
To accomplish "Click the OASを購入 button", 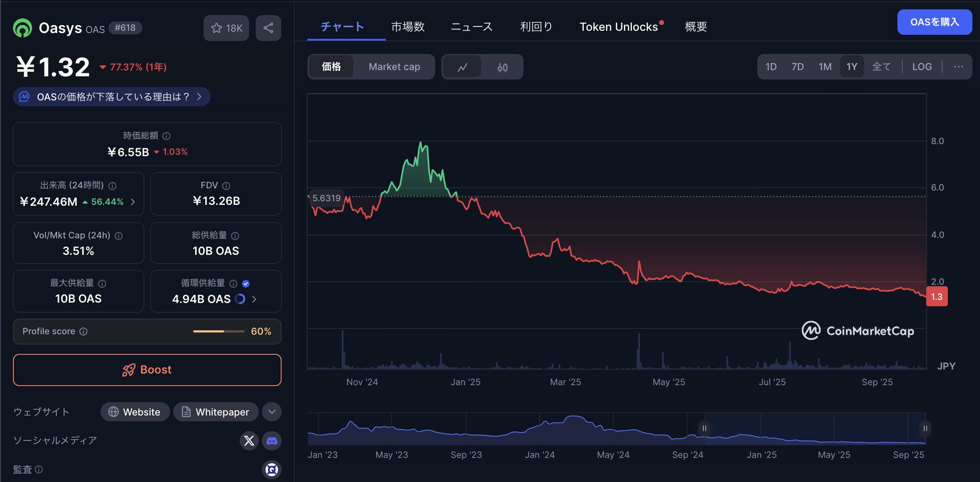I will 934,22.
